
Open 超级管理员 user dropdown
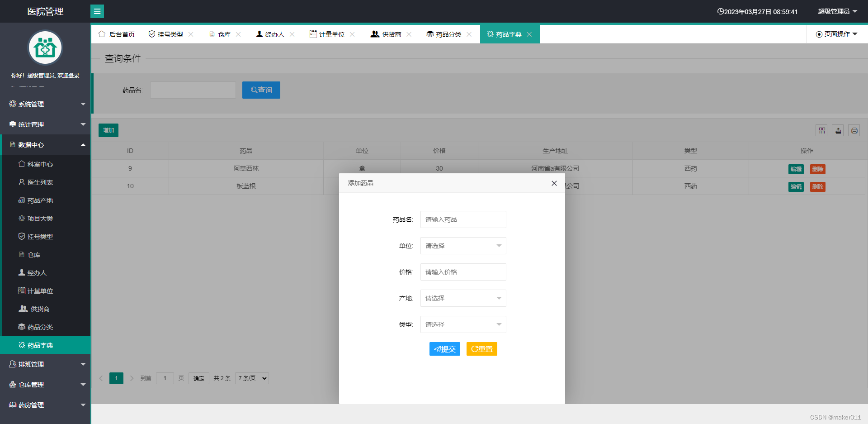point(837,11)
